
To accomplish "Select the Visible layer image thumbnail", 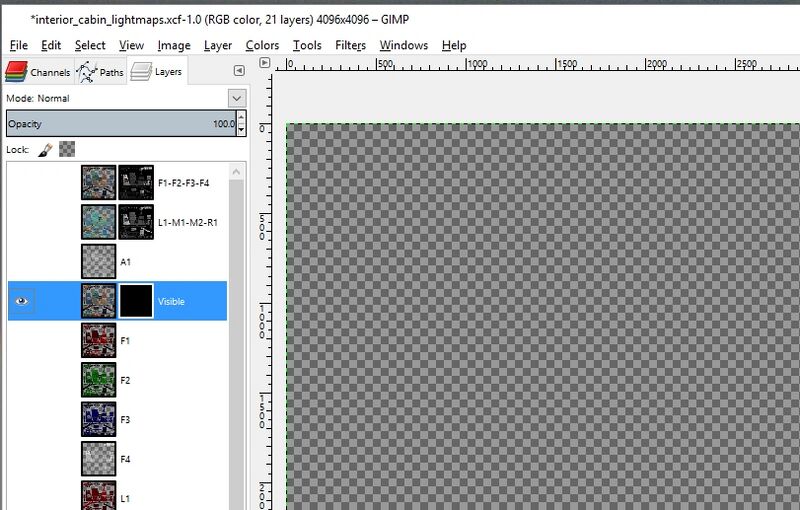I will pos(98,301).
